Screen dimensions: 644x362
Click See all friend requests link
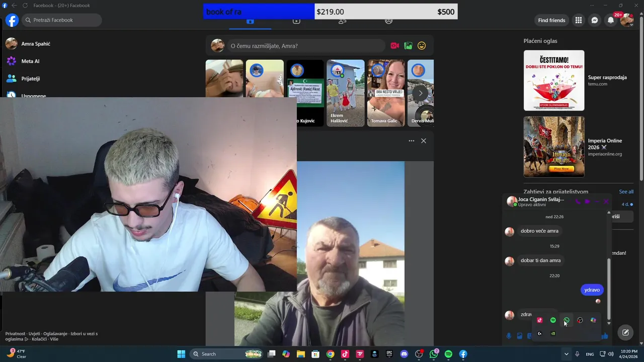(x=626, y=192)
